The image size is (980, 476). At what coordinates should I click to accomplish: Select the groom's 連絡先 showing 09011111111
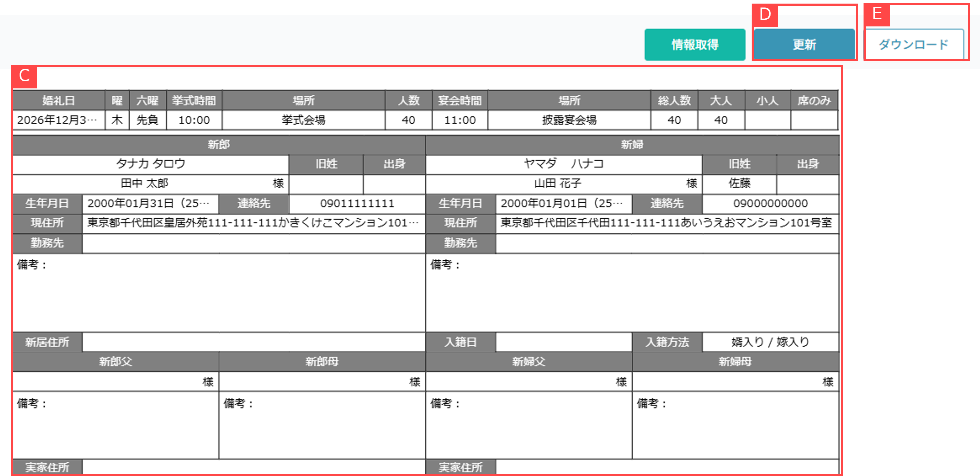coord(357,204)
